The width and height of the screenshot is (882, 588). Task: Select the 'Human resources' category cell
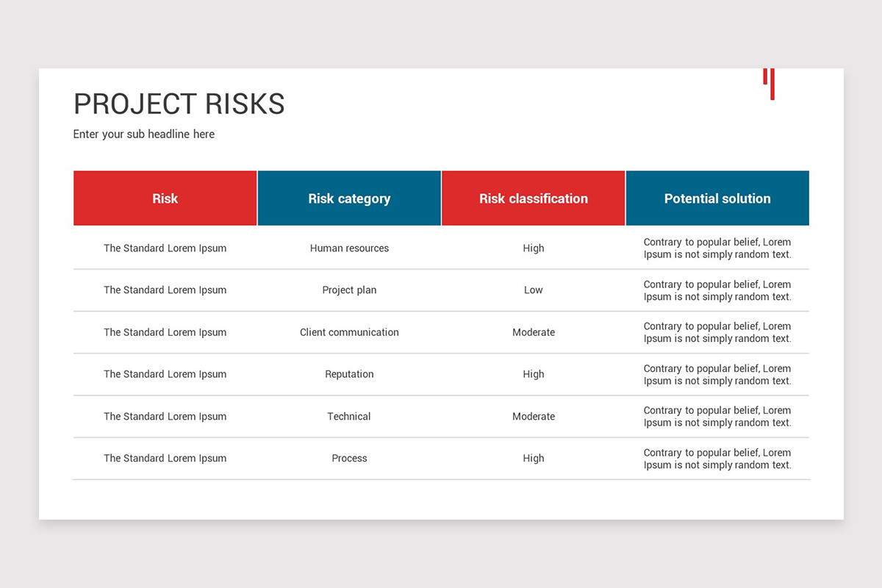coord(349,248)
